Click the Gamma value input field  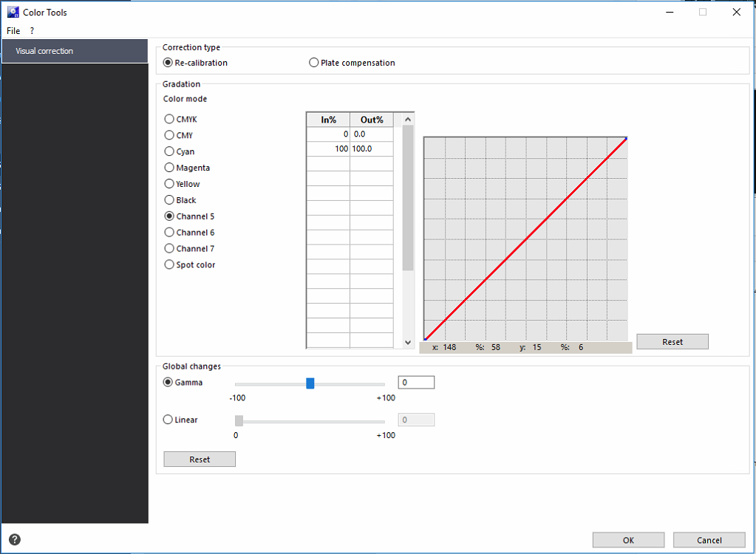[416, 383]
